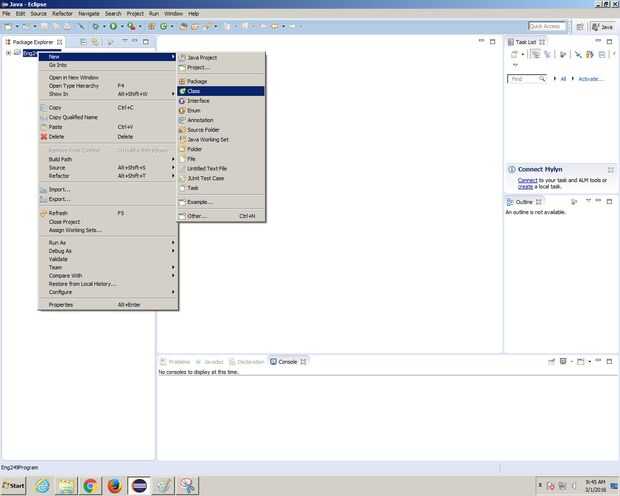The height and width of the screenshot is (496, 620).
Task: Select Refresh in the context menu
Action: point(108,213)
